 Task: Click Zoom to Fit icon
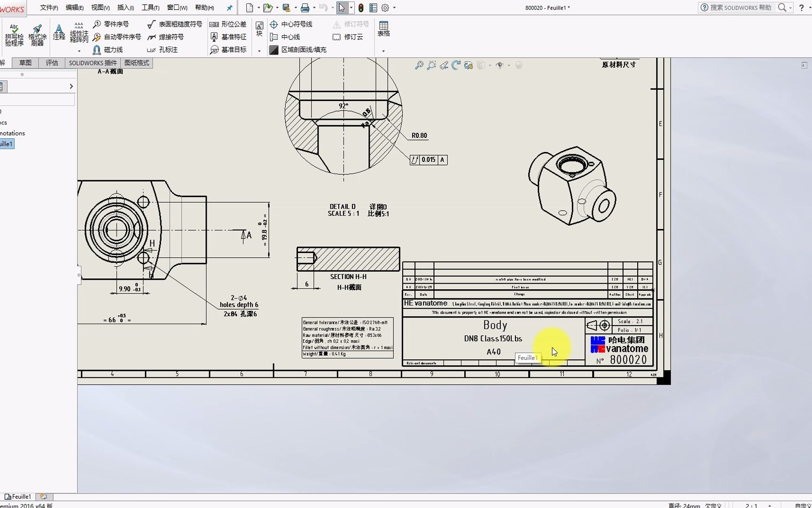point(419,65)
